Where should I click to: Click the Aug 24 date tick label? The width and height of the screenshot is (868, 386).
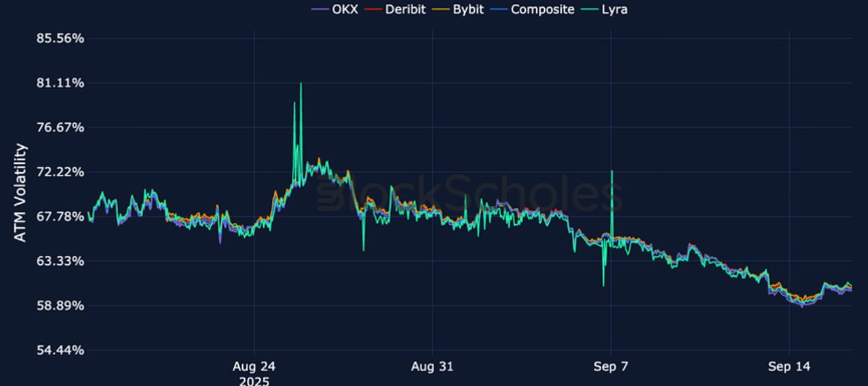pos(254,367)
